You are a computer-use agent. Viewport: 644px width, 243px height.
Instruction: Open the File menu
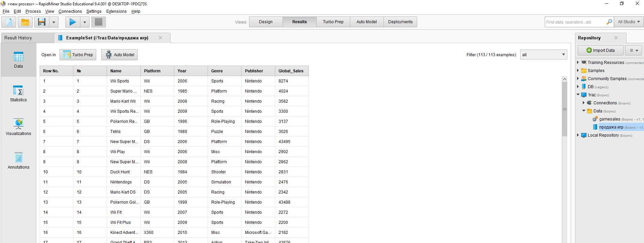tap(6, 11)
